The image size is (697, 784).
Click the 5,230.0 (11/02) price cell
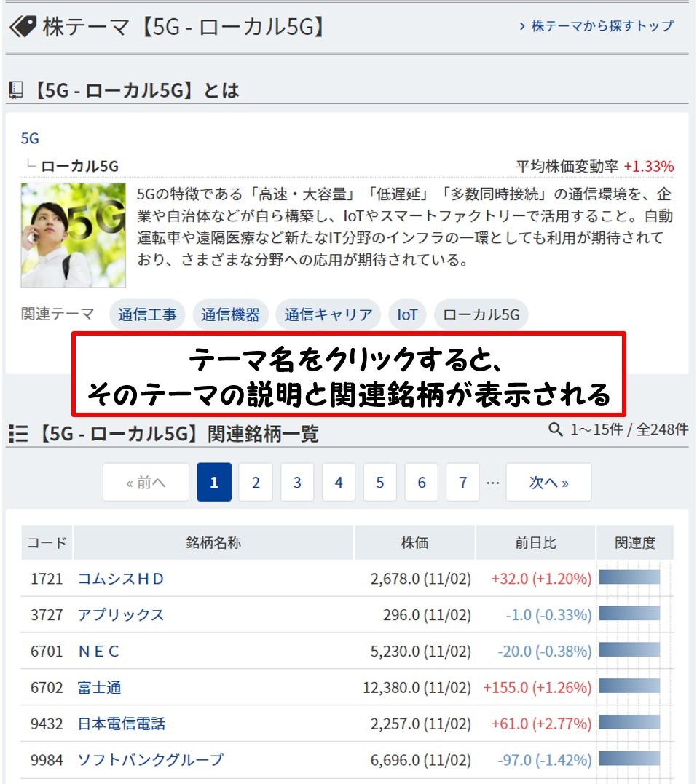tap(421, 651)
